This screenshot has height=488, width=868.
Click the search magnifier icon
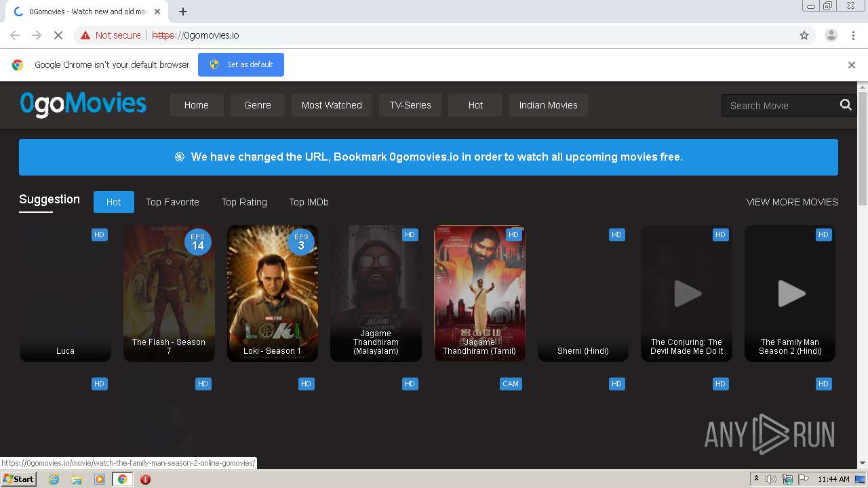[x=846, y=105]
